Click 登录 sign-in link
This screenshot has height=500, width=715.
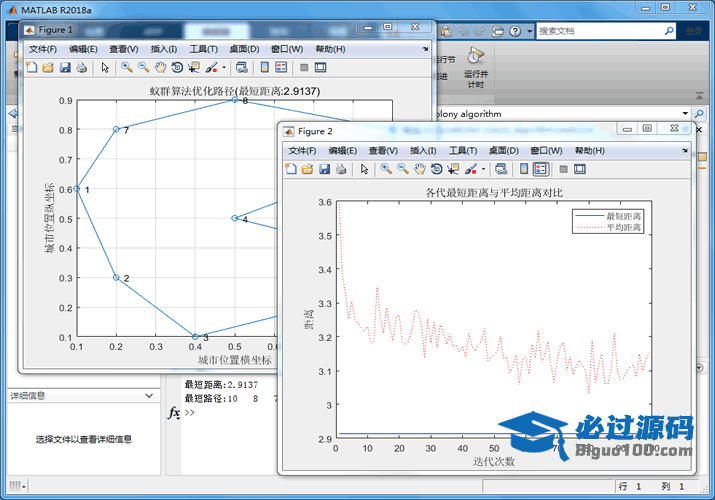(x=694, y=31)
